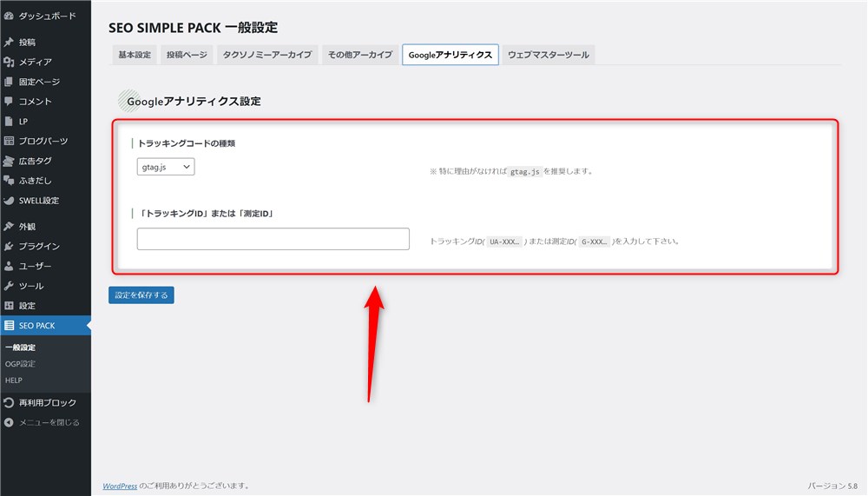Open the ユーザー menu item
The image size is (868, 496).
45,266
